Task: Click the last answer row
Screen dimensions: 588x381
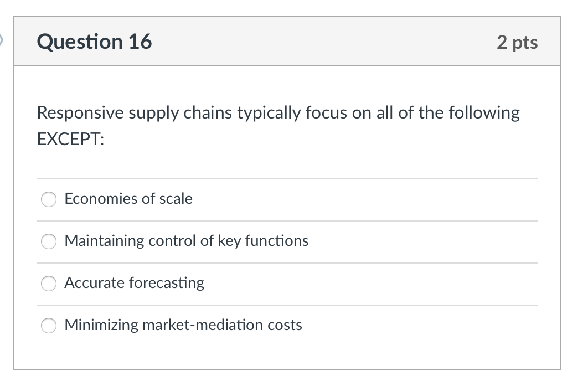Action: 287,326
